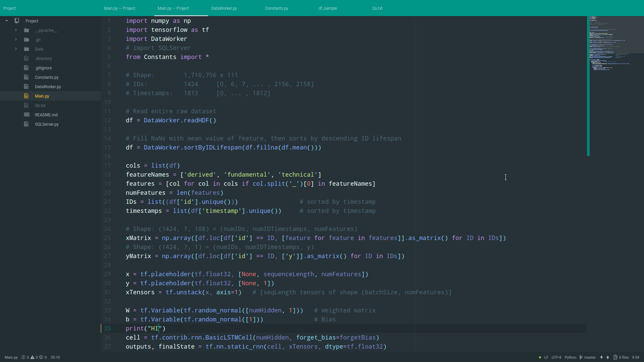This screenshot has height=362, width=644.
Task: Click the Python grammar selector
Action: [x=570, y=357]
